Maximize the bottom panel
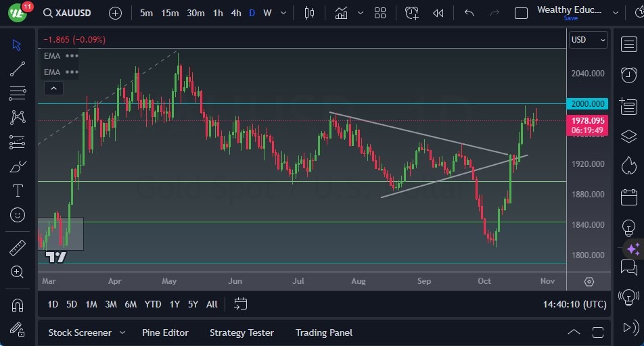The image size is (644, 346). point(598,332)
